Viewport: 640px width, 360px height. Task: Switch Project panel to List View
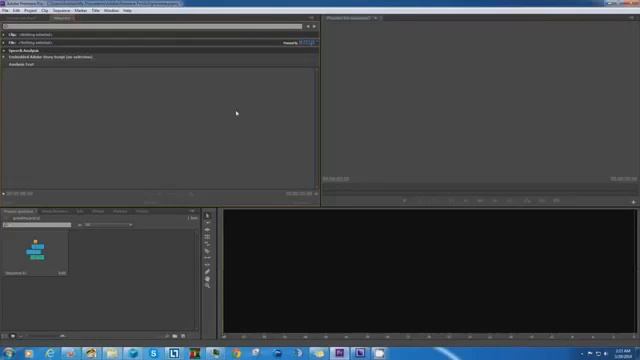[x=4, y=336]
